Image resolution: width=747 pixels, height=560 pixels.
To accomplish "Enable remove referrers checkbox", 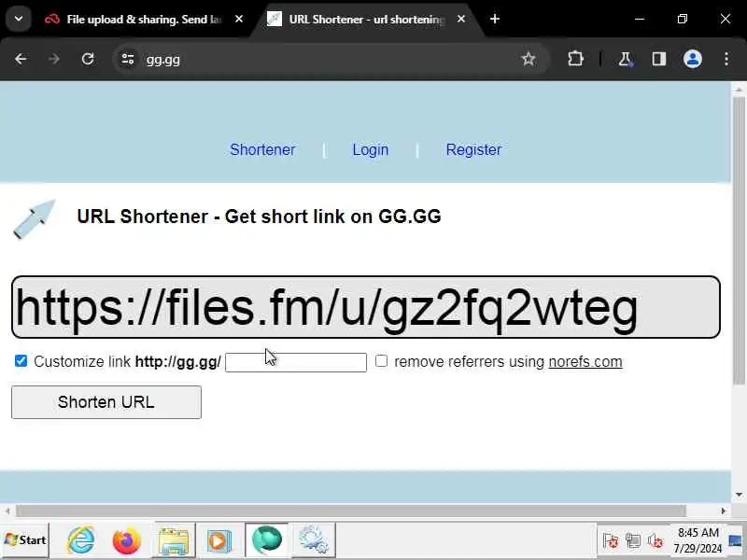I will [x=381, y=361].
